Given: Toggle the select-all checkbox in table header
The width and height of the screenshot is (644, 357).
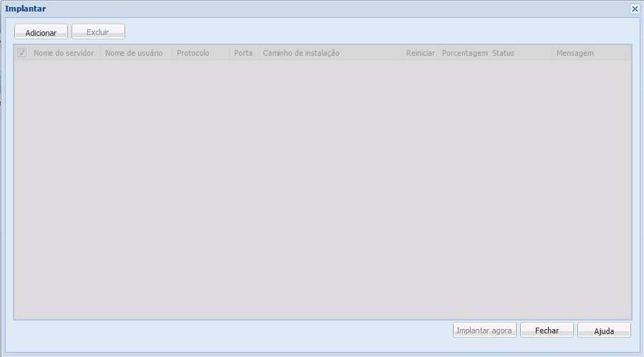Looking at the screenshot, I should 21,53.
